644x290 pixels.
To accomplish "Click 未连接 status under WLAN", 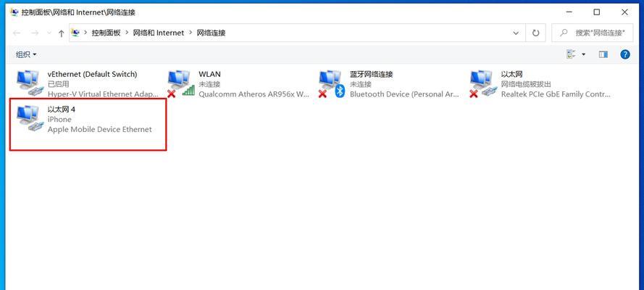I will click(209, 84).
